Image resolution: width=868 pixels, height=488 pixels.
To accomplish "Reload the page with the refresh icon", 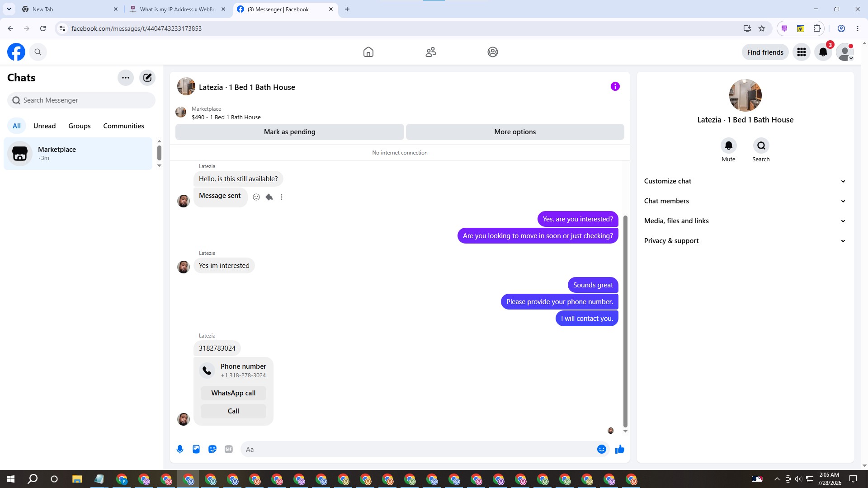I will 43,28.
